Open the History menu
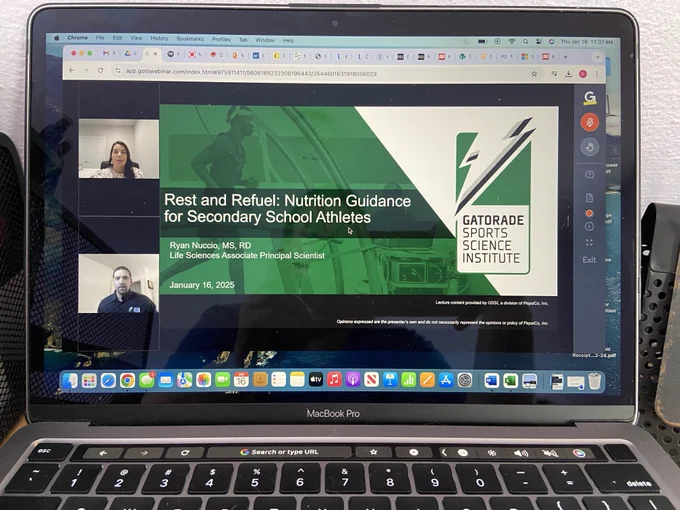 159,38
